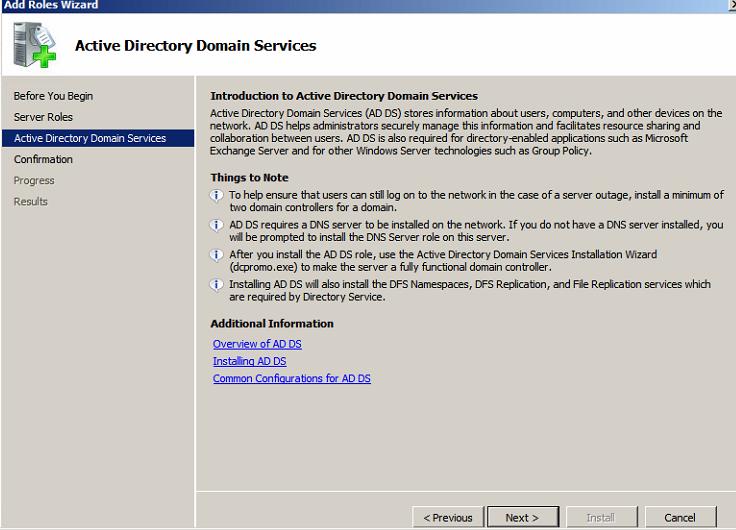Click the info icon beside the dcpromo.exe note
Screen dimensions: 736x530
216,255
